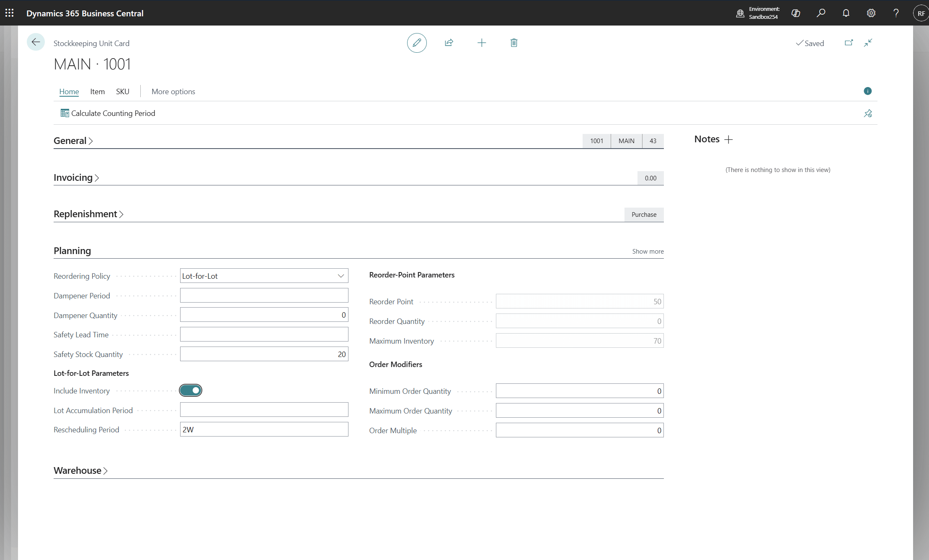Click the pencil edit icon
This screenshot has width=929, height=560.
pyautogui.click(x=417, y=43)
